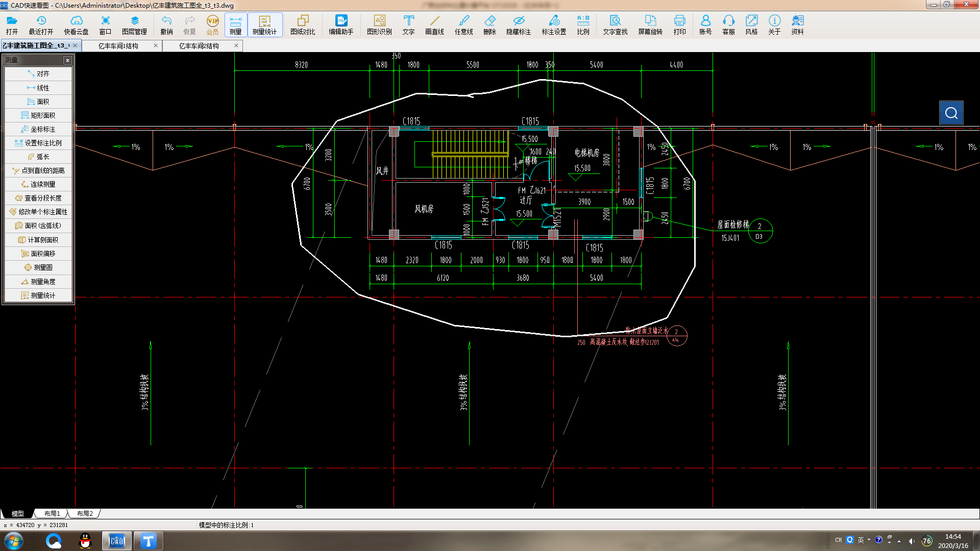Open 图纸对比 drawing compare tool
Image resolution: width=980 pixels, height=551 pixels.
pos(303,24)
